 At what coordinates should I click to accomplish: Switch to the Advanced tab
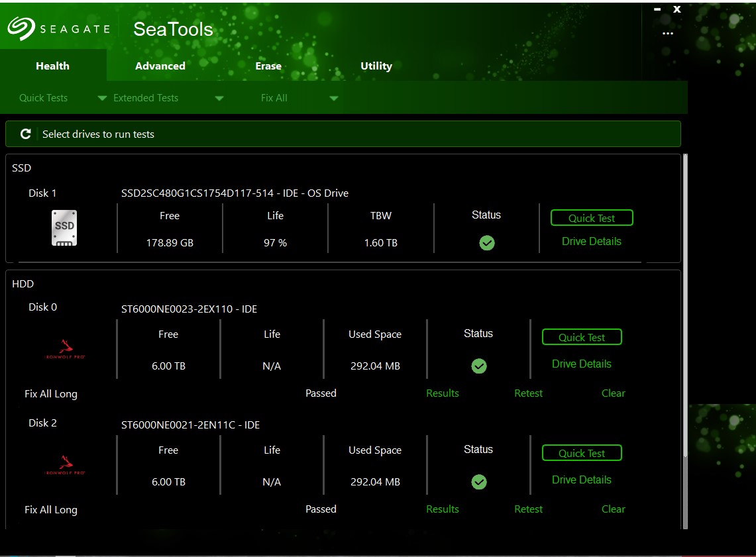160,66
